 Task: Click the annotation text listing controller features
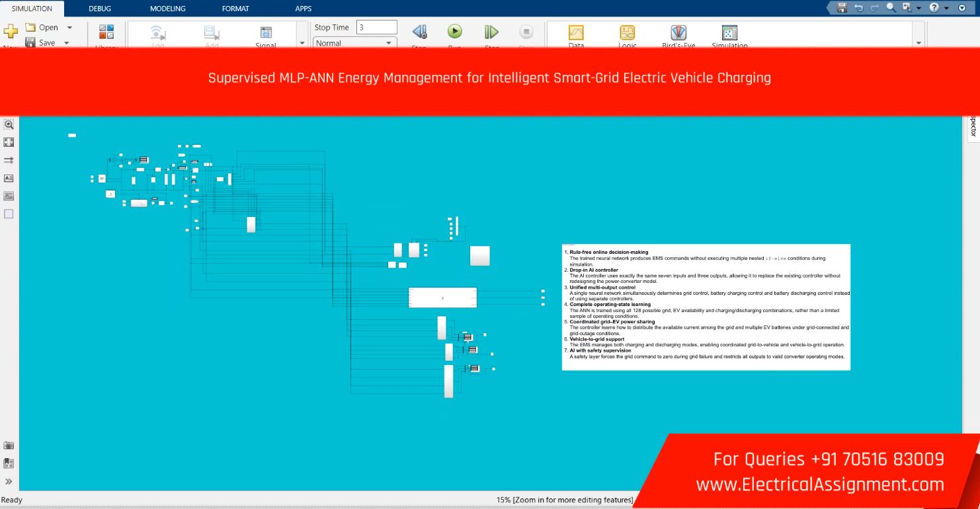(x=706, y=307)
